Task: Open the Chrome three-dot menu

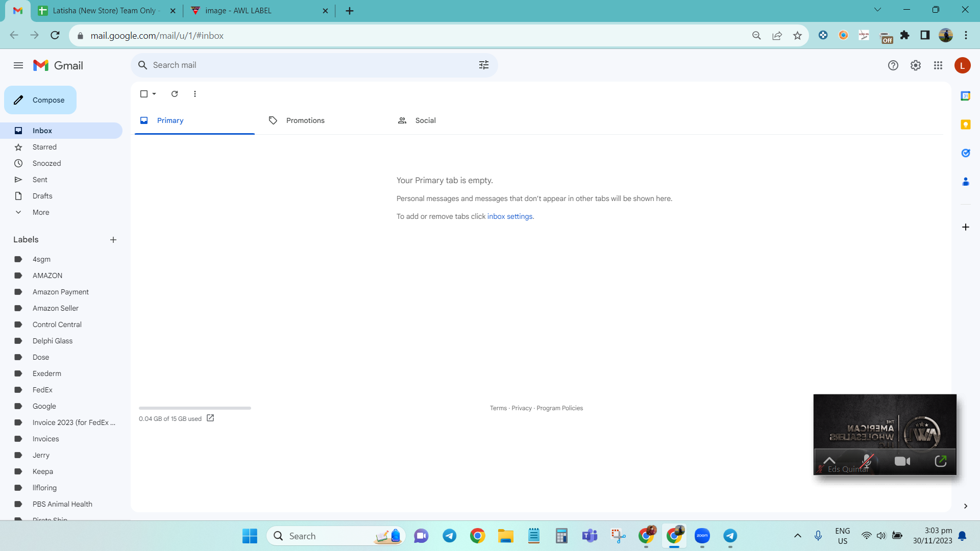Action: [x=966, y=35]
